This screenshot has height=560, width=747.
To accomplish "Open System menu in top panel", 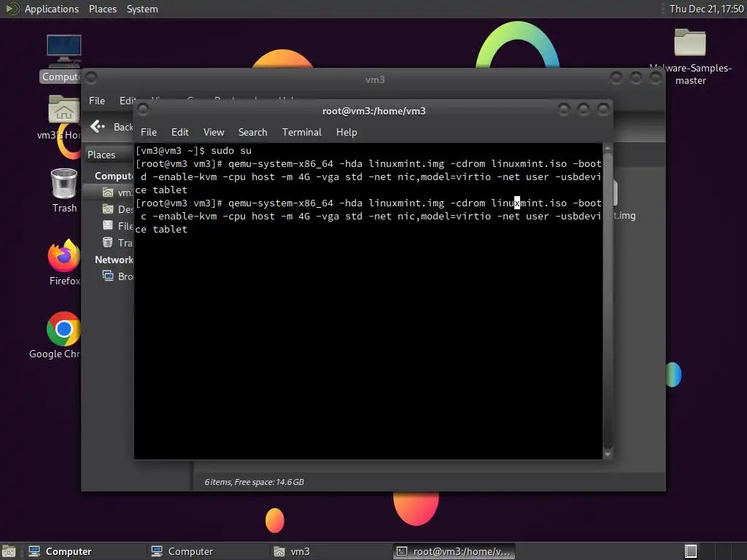I will tap(142, 9).
